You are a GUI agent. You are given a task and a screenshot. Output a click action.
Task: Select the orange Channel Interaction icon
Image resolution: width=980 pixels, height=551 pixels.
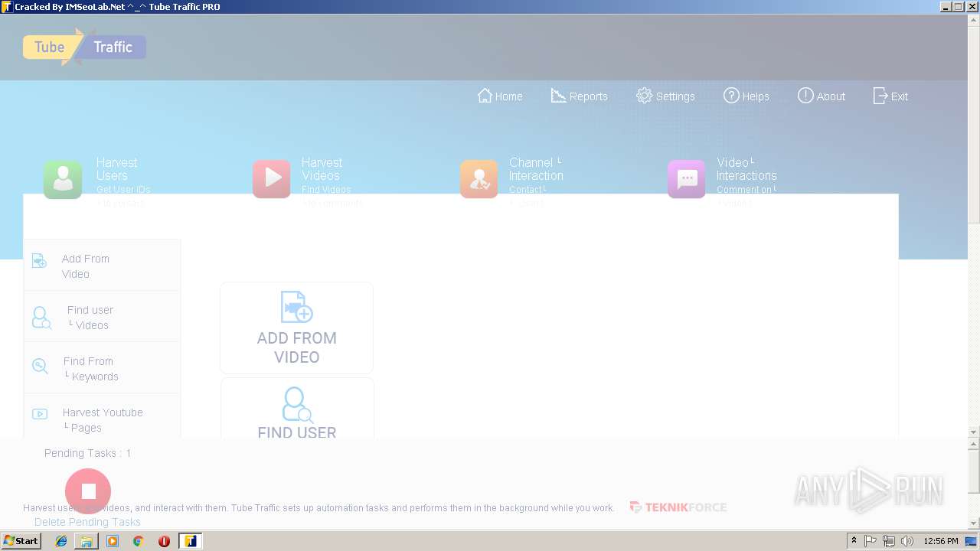[479, 179]
